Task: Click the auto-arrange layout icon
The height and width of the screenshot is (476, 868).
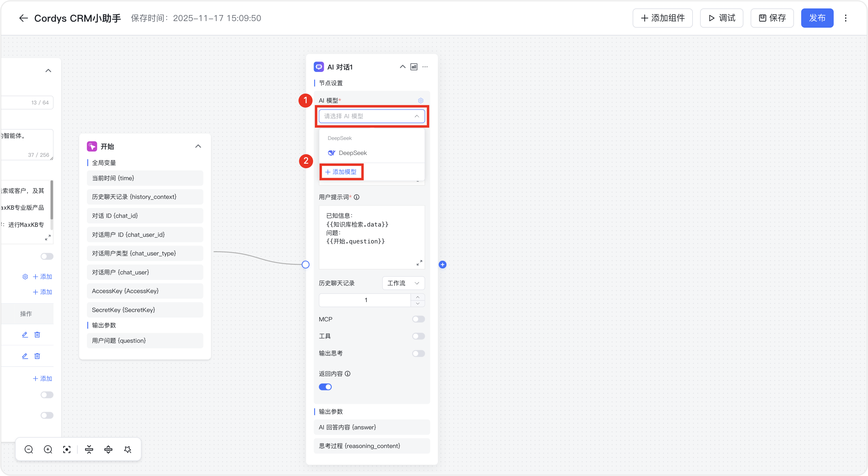Action: pyautogui.click(x=128, y=450)
